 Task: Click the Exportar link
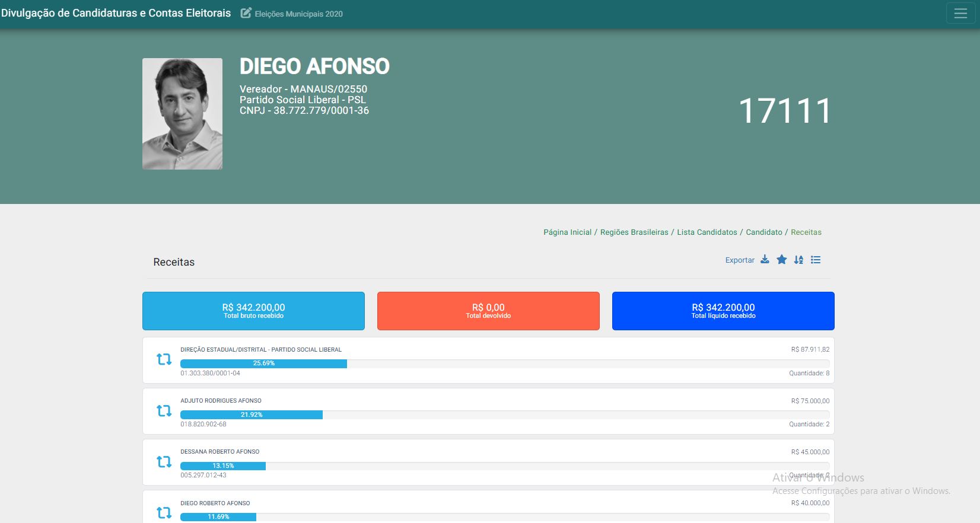(x=740, y=260)
